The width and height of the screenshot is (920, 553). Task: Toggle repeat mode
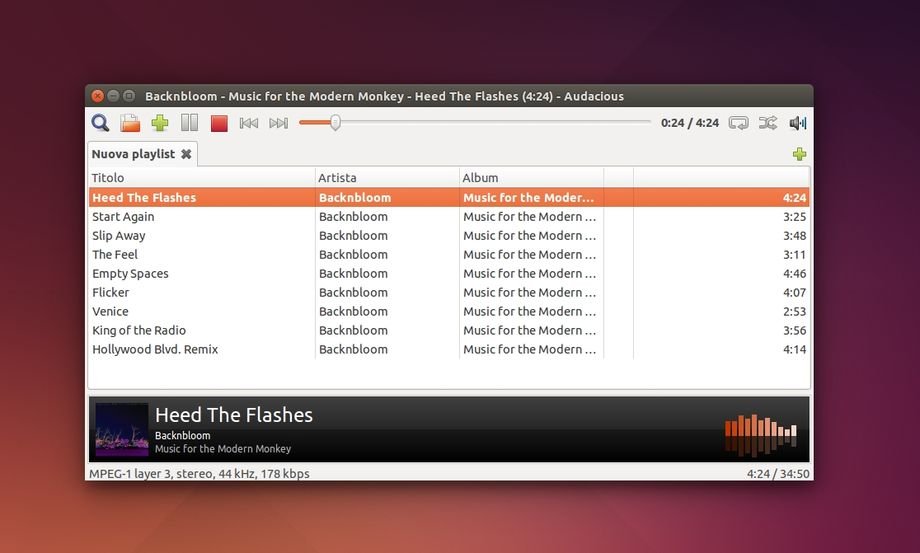coord(738,123)
